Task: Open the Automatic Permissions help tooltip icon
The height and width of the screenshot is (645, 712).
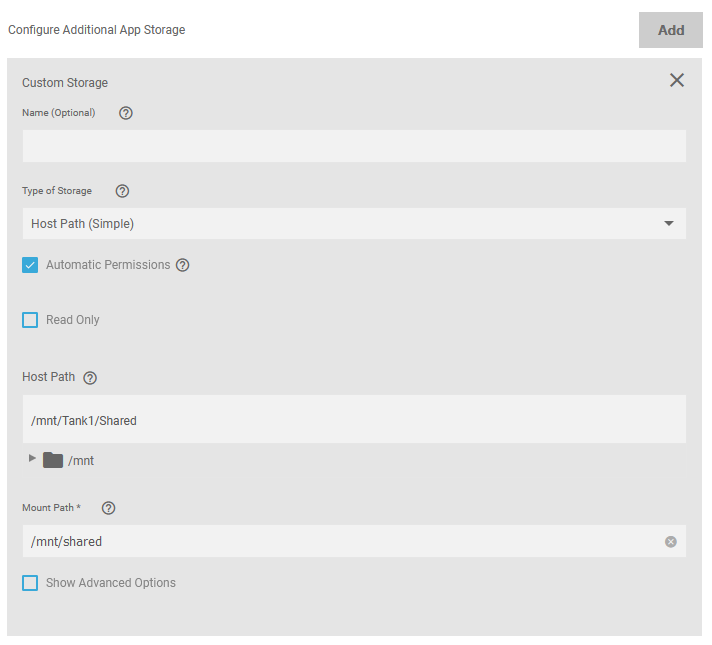Action: [x=183, y=265]
